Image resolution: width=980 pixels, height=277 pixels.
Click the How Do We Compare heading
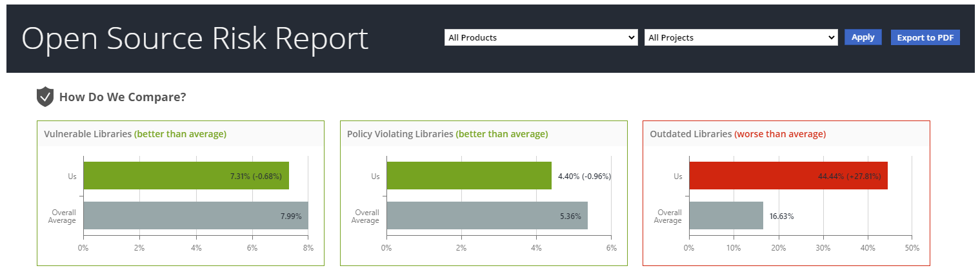pos(123,97)
